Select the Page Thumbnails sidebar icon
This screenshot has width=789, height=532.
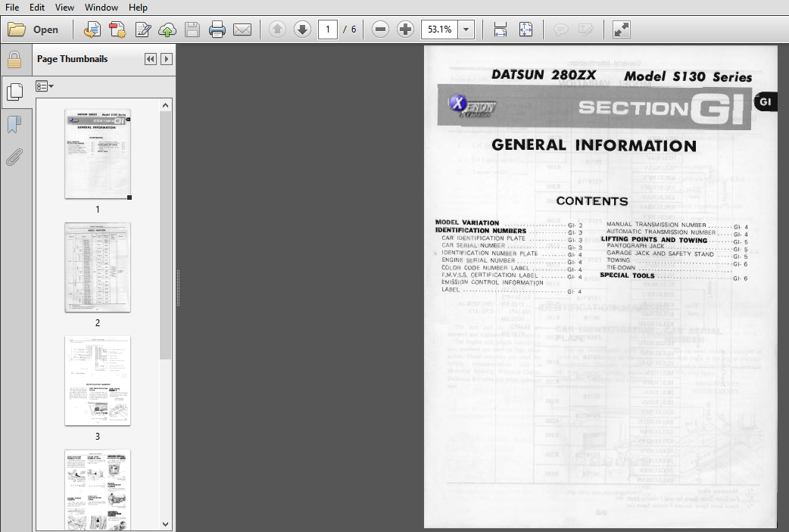[14, 92]
